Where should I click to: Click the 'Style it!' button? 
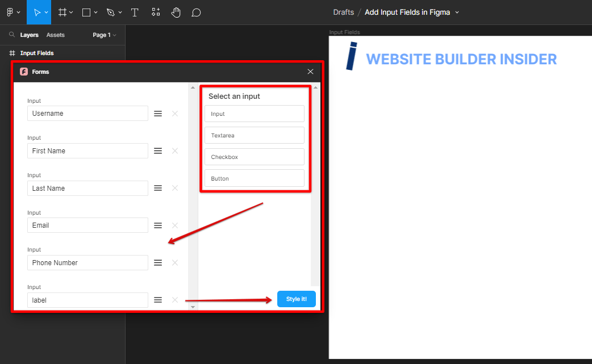(x=296, y=298)
